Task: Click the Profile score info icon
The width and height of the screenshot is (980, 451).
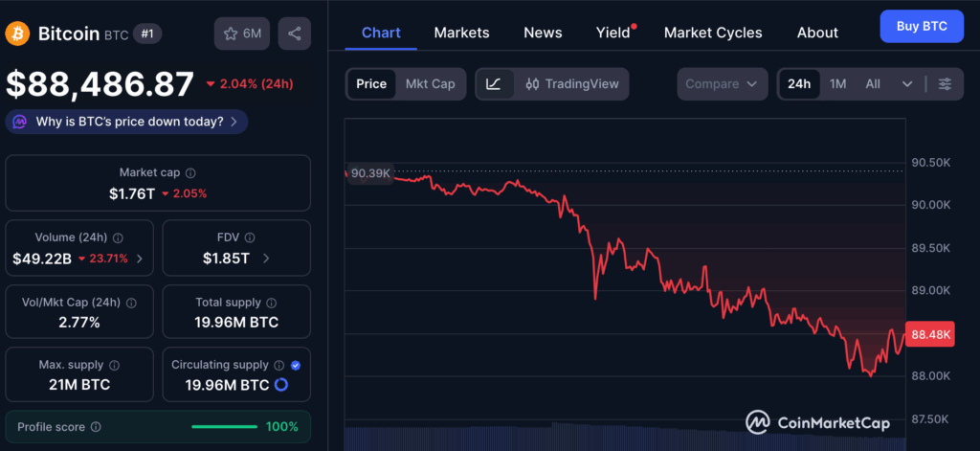Action: (96, 427)
